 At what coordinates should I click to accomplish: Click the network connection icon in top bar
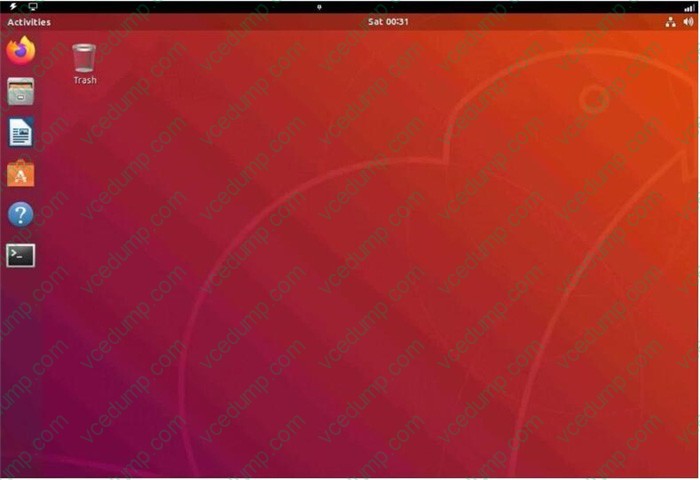pos(670,21)
